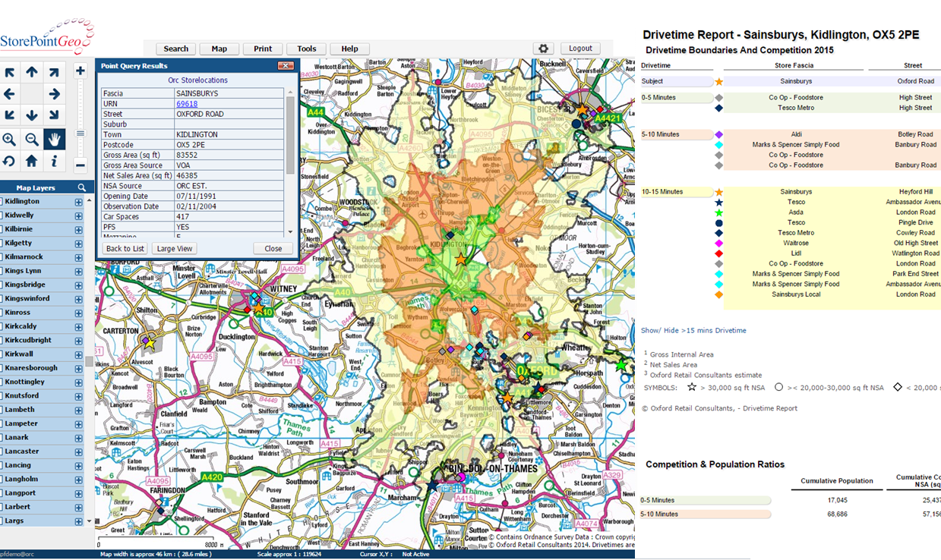The height and width of the screenshot is (560, 941).
Task: Toggle Kilbirnie layer checkbox
Action: (x=1, y=229)
